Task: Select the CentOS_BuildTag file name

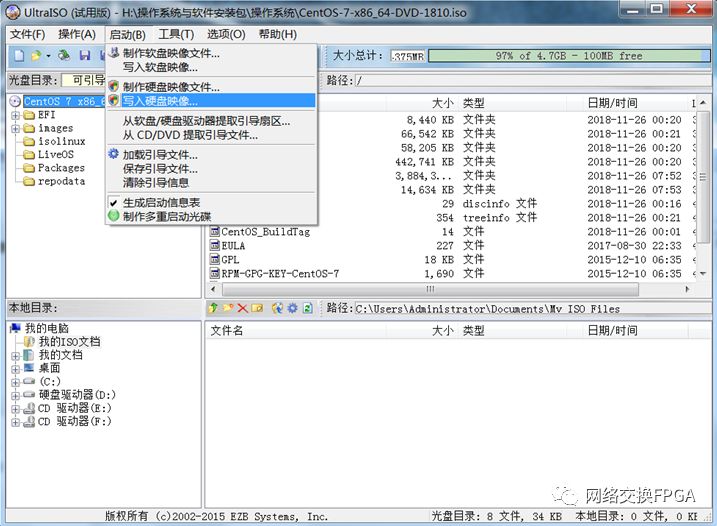Action: pyautogui.click(x=265, y=231)
